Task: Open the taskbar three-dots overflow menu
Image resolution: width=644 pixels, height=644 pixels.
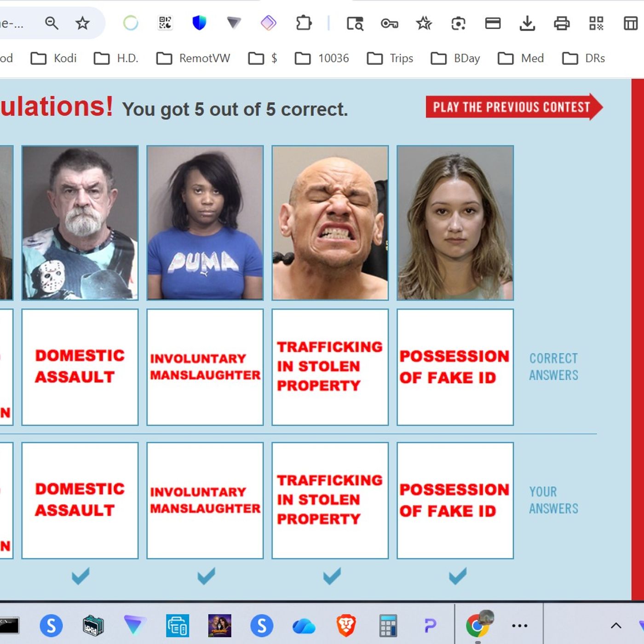Action: click(x=520, y=626)
